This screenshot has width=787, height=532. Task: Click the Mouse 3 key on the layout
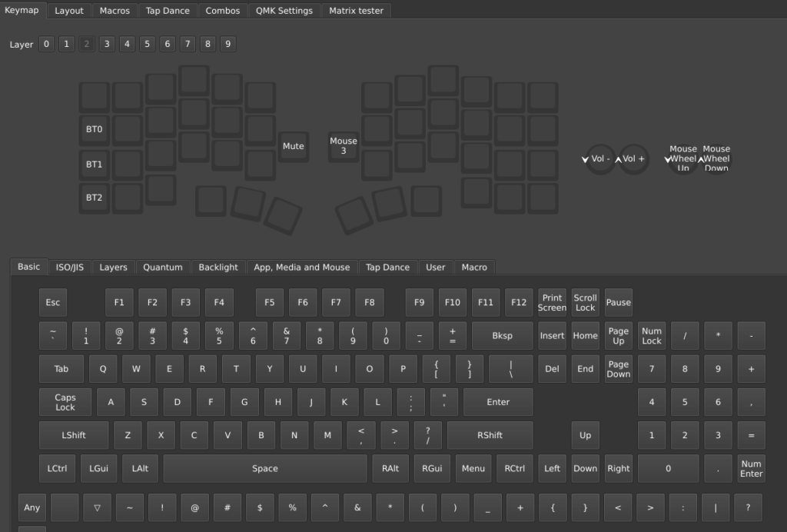coord(344,146)
